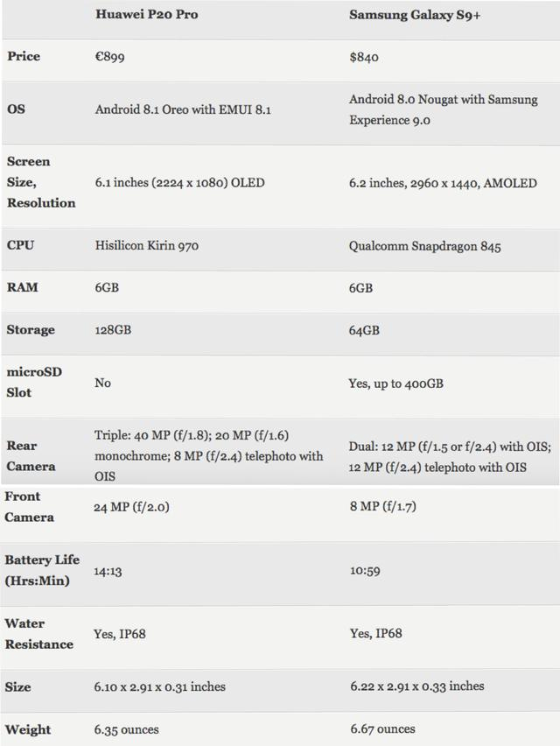
Task: Select the 128GB storage cell
Action: point(111,330)
